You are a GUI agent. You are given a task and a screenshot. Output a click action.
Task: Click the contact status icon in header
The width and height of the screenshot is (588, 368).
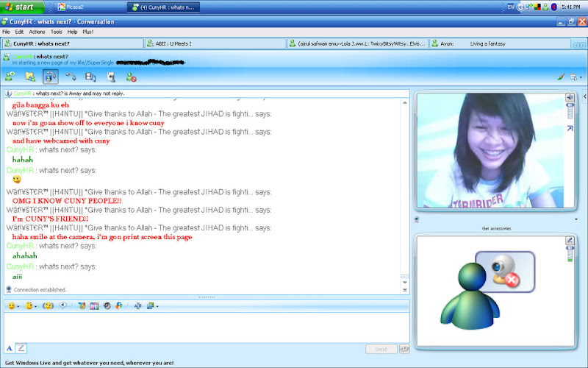pos(7,57)
